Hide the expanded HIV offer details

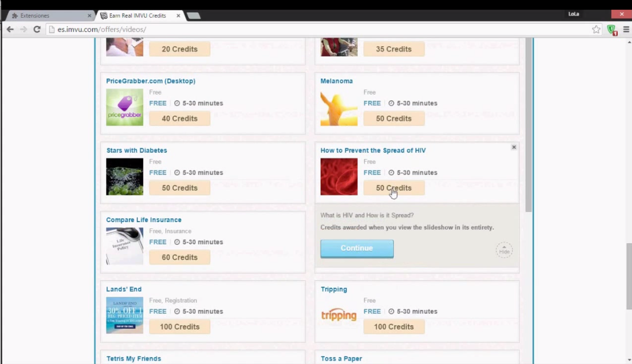click(504, 250)
